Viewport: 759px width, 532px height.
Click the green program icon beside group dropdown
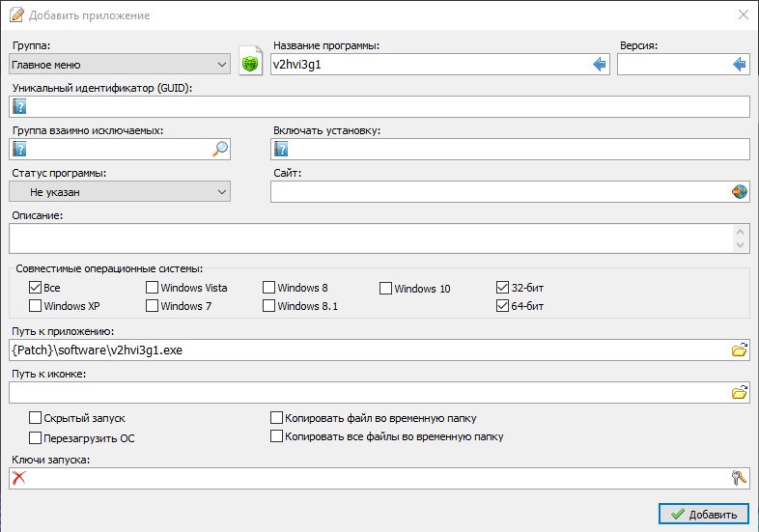tap(250, 62)
